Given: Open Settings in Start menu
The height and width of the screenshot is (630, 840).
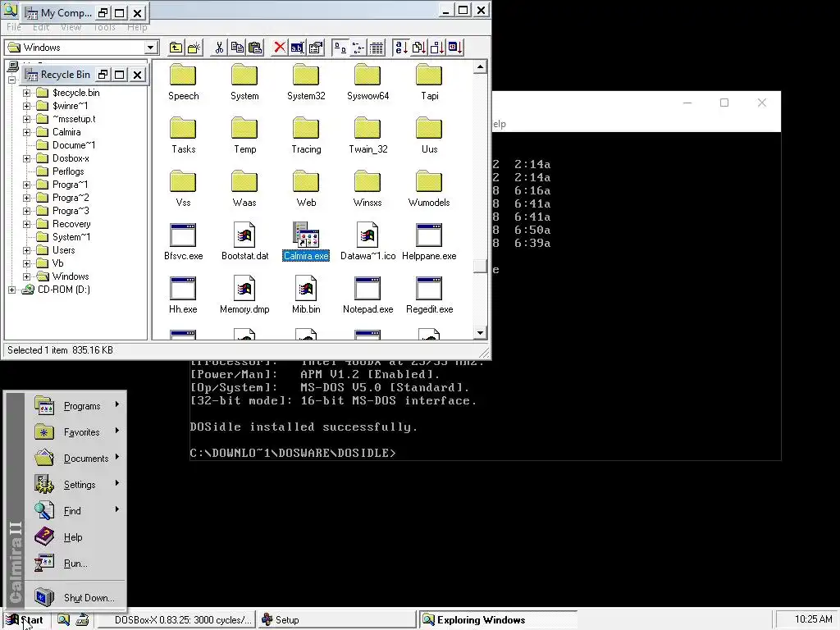Looking at the screenshot, I should [x=76, y=485].
